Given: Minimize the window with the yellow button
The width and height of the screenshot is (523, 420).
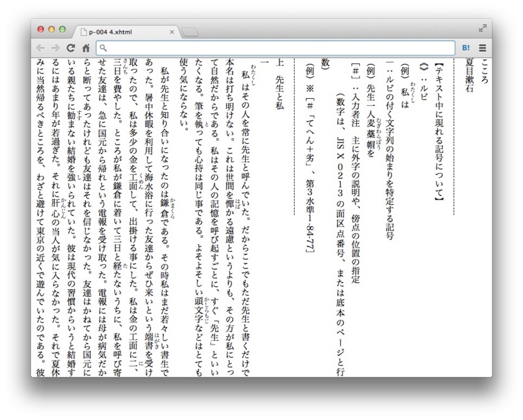Looking at the screenshot, I should coord(50,29).
